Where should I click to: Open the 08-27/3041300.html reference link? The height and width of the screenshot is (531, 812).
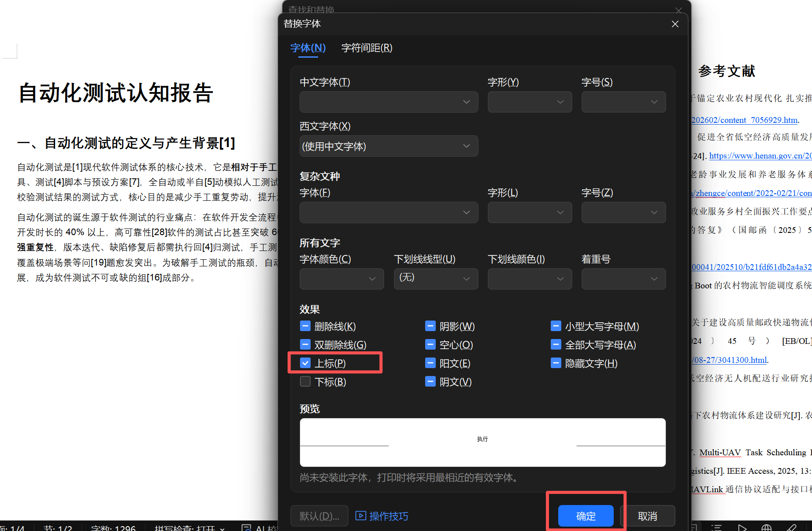click(730, 360)
